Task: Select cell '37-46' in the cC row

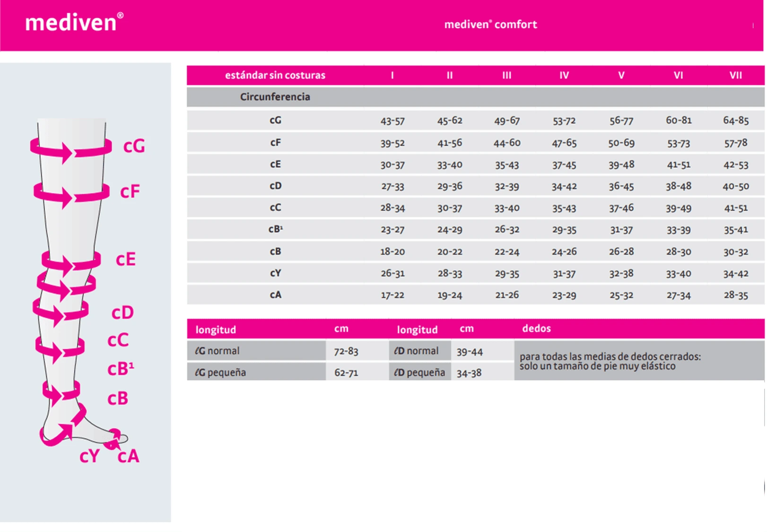Action: 621,208
